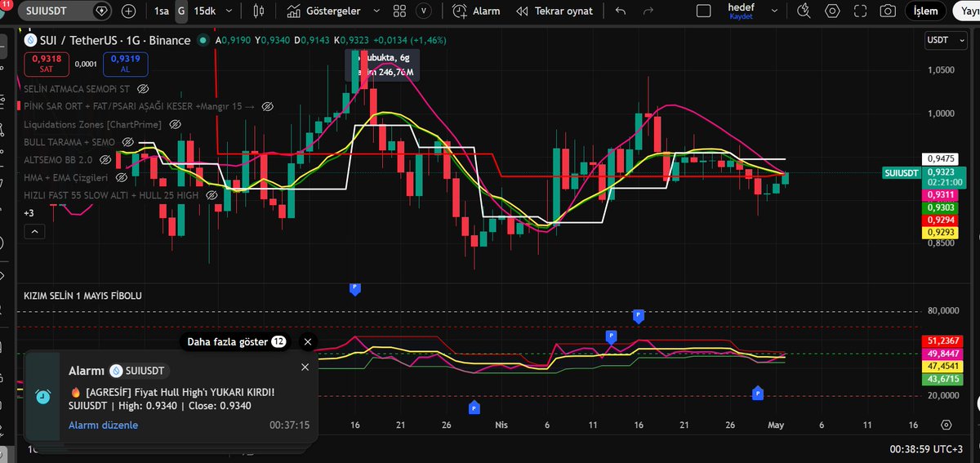The height and width of the screenshot is (463, 980).
Task: Select the 1sa timeframe
Action: pos(162,11)
